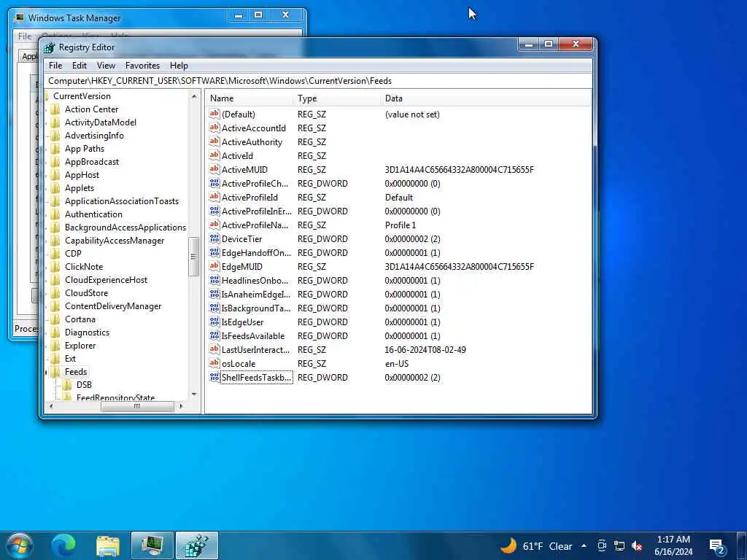Click the DSB subfolder icon
The width and height of the screenshot is (747, 560).
coord(67,385)
